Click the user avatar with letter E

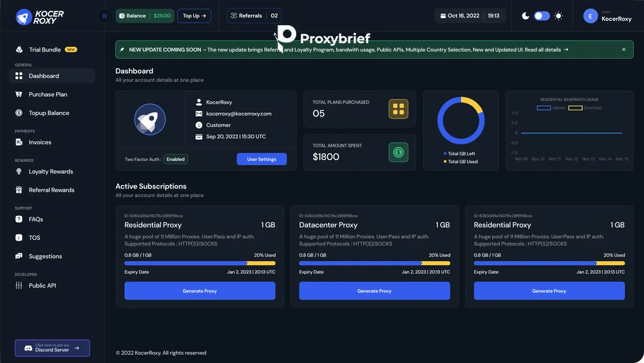(x=590, y=16)
